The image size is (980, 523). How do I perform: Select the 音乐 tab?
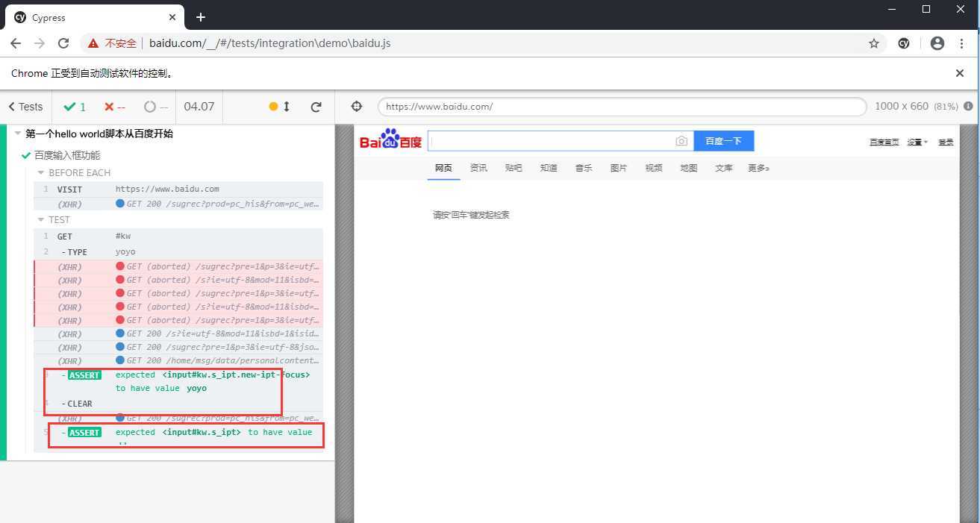point(584,168)
